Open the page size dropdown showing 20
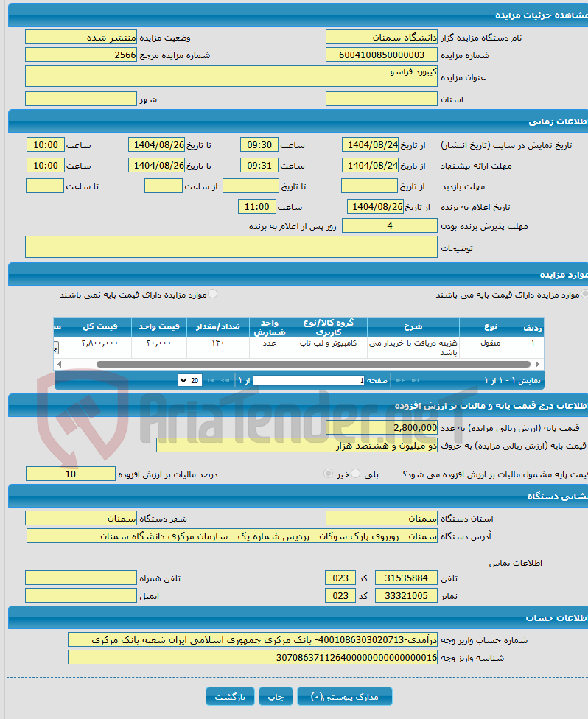Viewport: 588px width, 719px height. pyautogui.click(x=190, y=380)
